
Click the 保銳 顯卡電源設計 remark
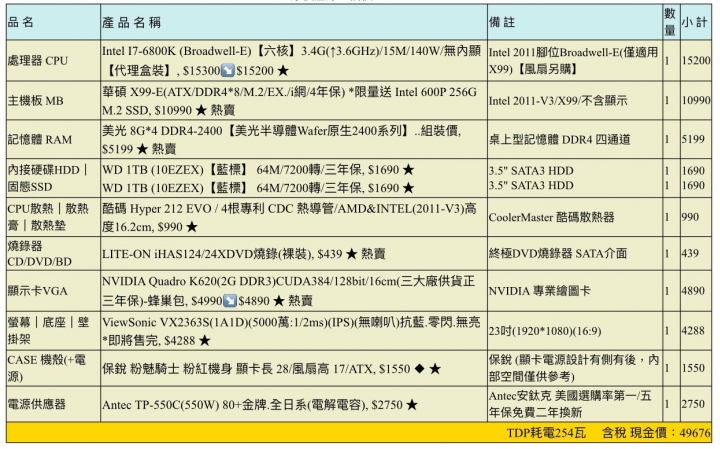(x=574, y=368)
